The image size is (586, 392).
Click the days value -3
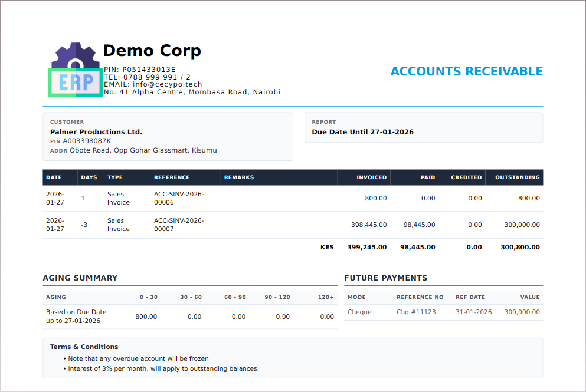pyautogui.click(x=84, y=225)
